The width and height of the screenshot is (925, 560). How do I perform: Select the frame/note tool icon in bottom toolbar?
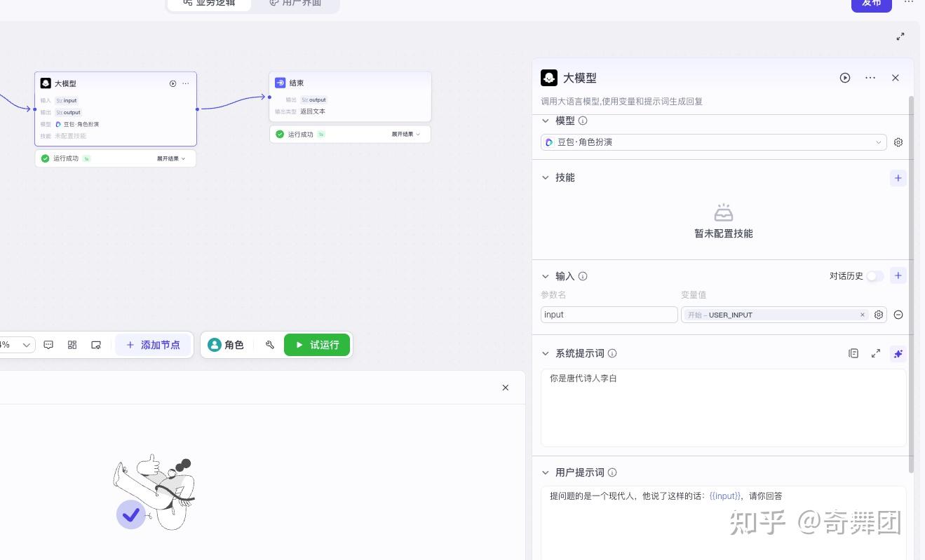point(96,344)
